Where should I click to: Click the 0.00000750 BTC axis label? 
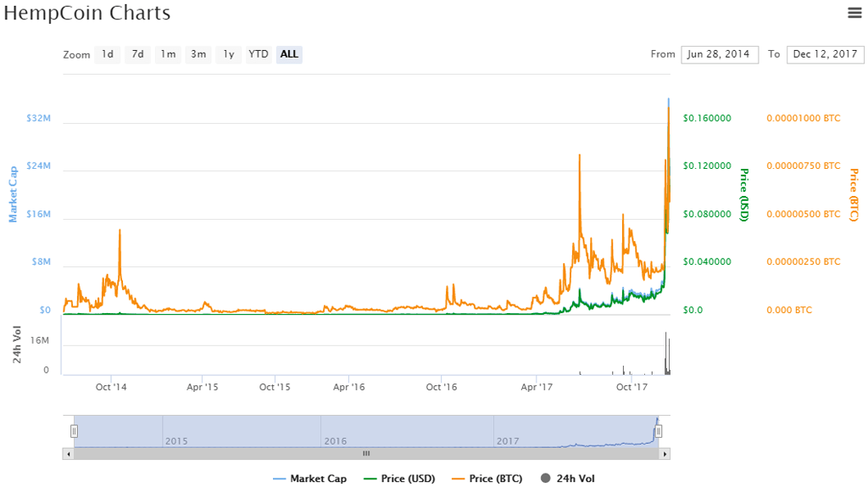pos(804,165)
